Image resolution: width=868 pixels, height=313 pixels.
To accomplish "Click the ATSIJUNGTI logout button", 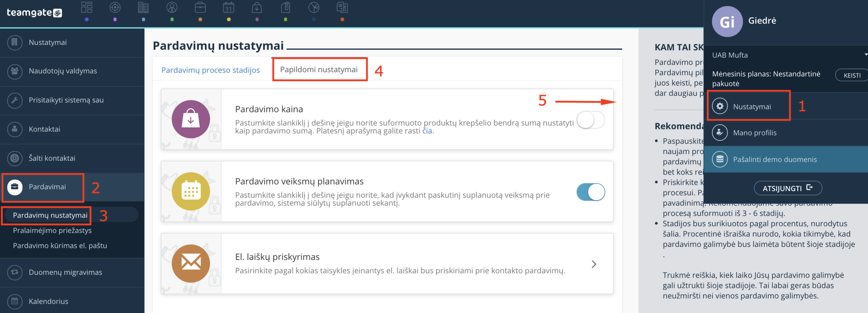I will [788, 188].
